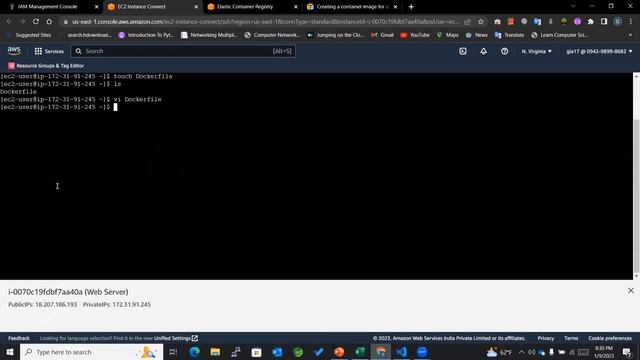Show more bookmarks overflow chevron

(631, 35)
